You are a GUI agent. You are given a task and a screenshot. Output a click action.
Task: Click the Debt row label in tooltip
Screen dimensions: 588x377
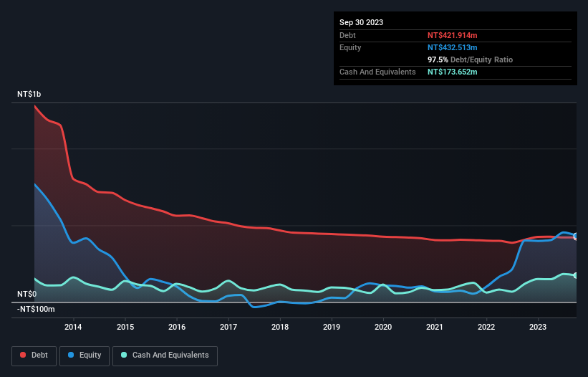[x=347, y=35]
